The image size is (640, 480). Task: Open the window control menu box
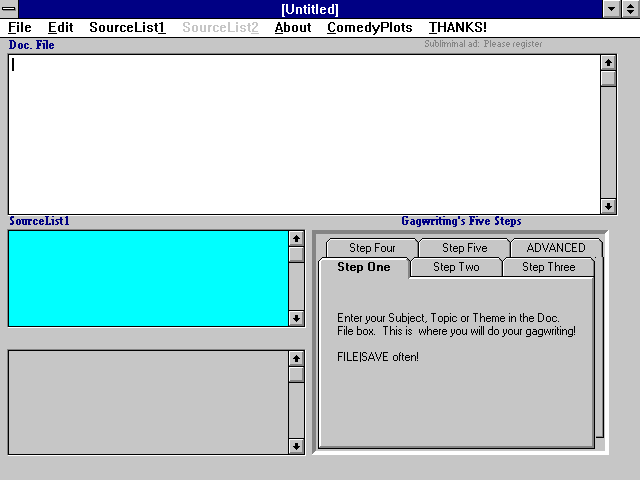pos(9,9)
